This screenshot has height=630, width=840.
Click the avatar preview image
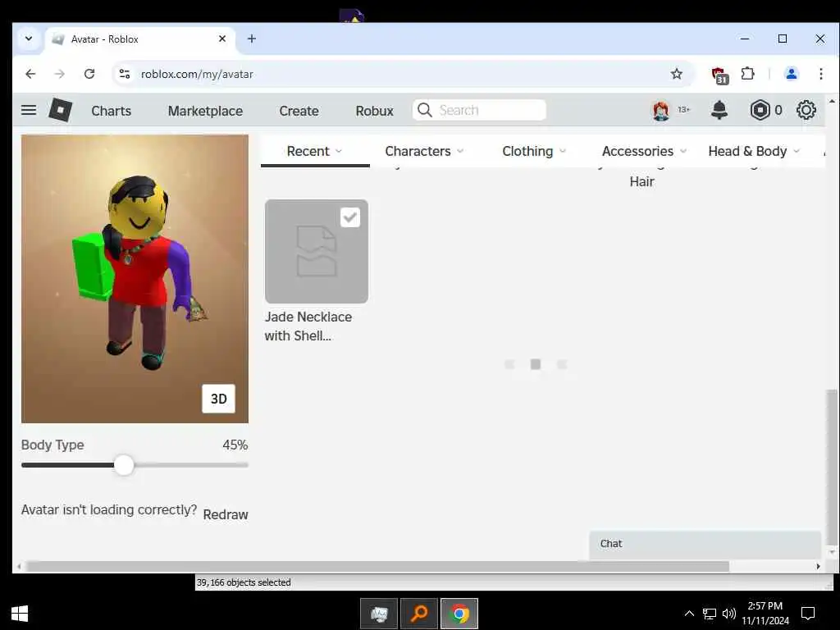click(x=135, y=279)
